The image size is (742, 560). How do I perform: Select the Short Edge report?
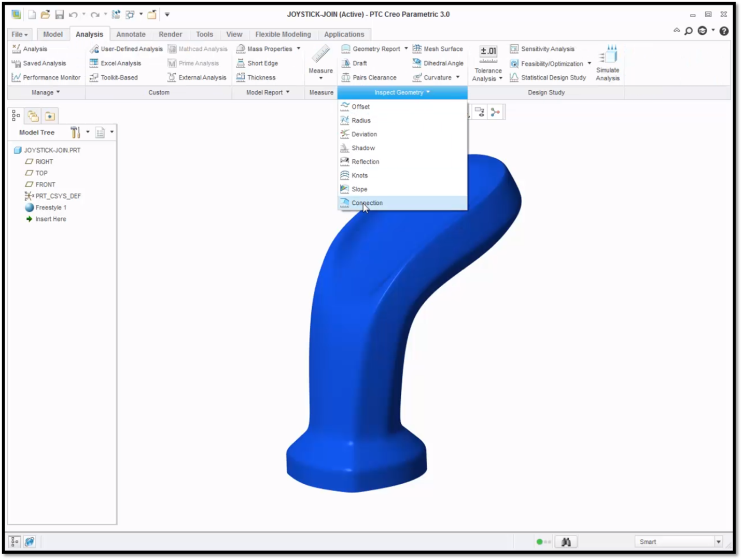point(257,63)
